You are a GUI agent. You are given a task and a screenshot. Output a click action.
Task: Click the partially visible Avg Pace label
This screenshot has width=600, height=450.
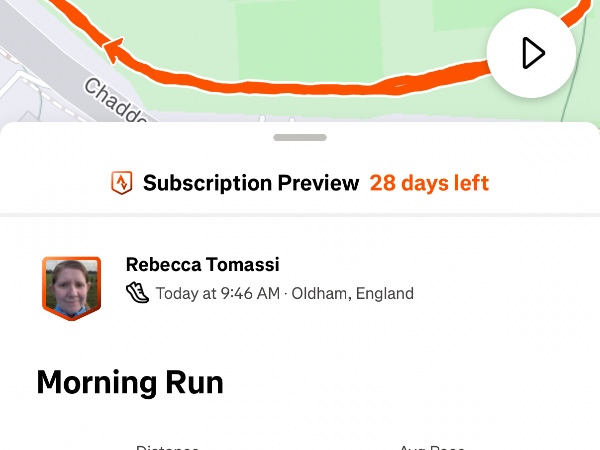click(x=432, y=446)
